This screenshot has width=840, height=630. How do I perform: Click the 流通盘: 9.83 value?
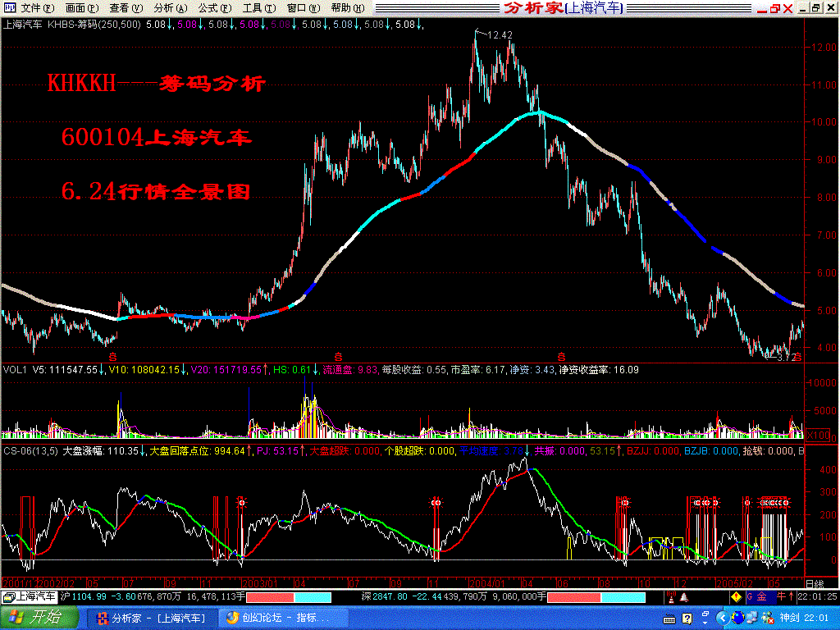tap(349, 370)
